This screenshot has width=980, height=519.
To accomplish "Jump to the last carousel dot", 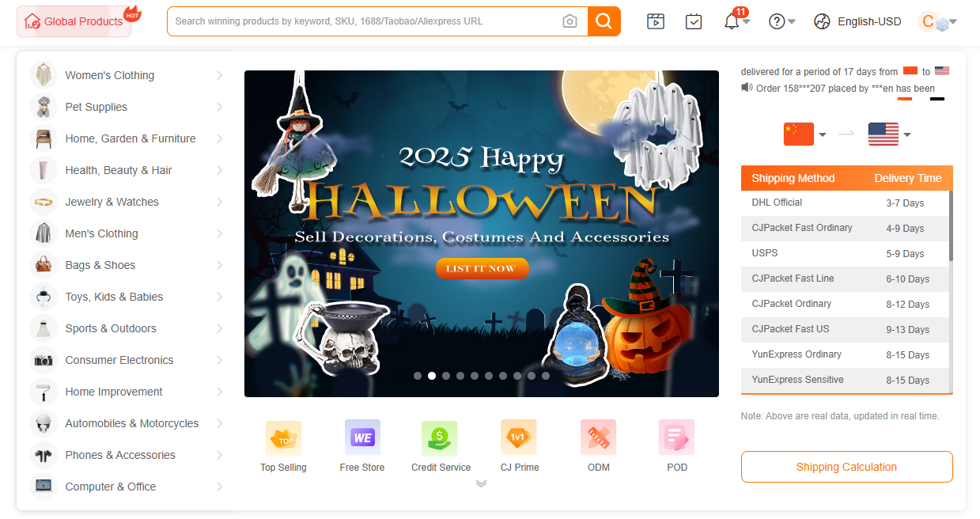I will pyautogui.click(x=546, y=376).
